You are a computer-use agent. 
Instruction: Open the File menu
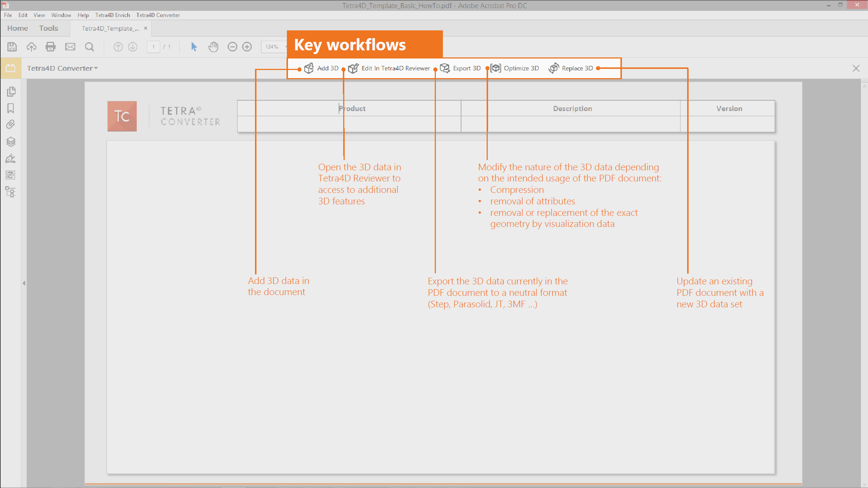point(8,15)
